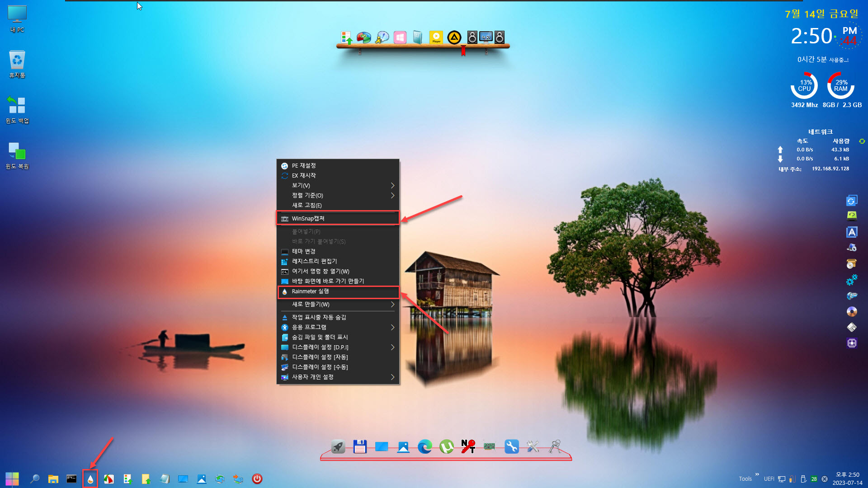Click the floppy disk icon in the bottom dock
The width and height of the screenshot is (868, 488).
tap(360, 447)
